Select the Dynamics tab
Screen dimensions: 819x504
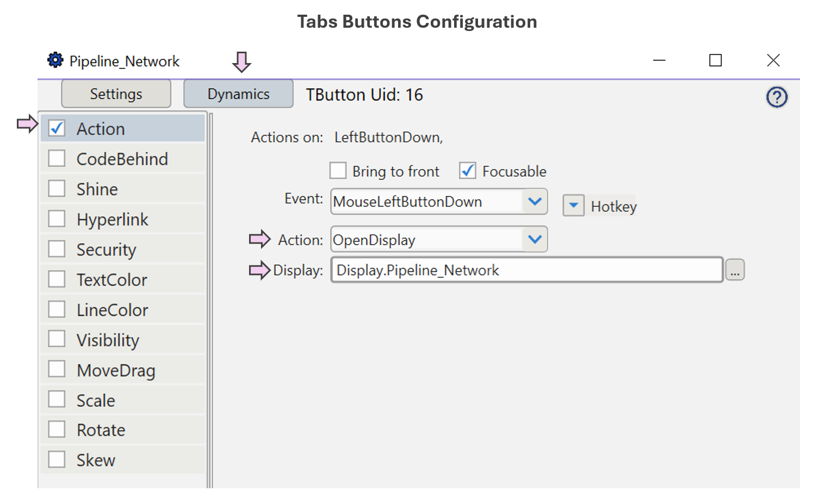238,94
